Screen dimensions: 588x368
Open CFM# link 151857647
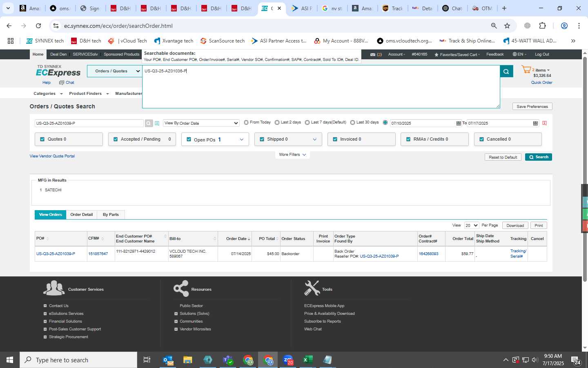[x=98, y=254]
